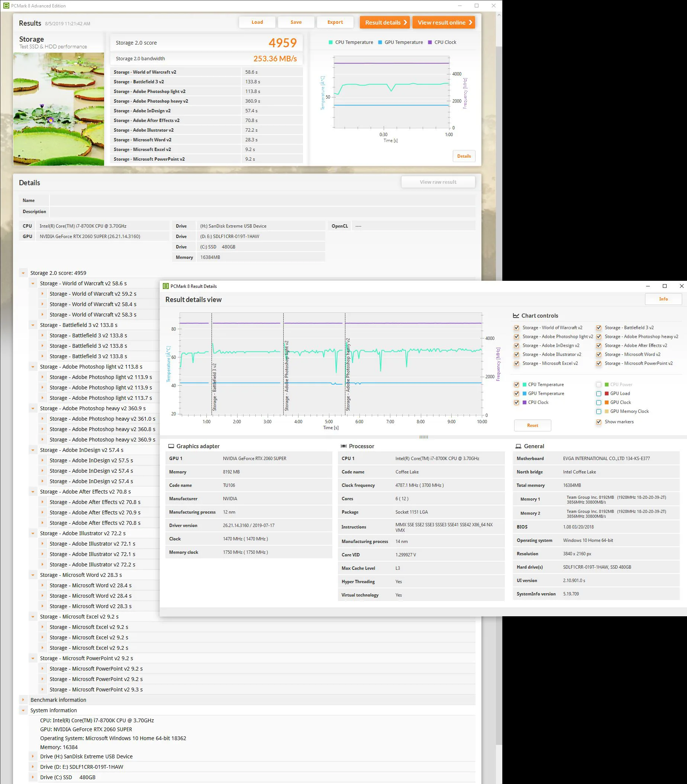The width and height of the screenshot is (687, 784).
Task: Disable the CPU Clock chart series
Action: pyautogui.click(x=516, y=402)
